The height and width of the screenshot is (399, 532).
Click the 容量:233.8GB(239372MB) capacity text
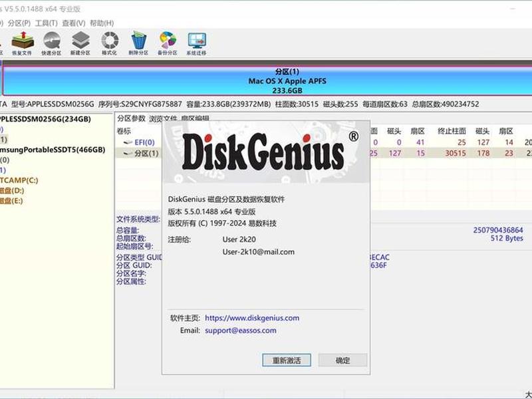coord(229,104)
